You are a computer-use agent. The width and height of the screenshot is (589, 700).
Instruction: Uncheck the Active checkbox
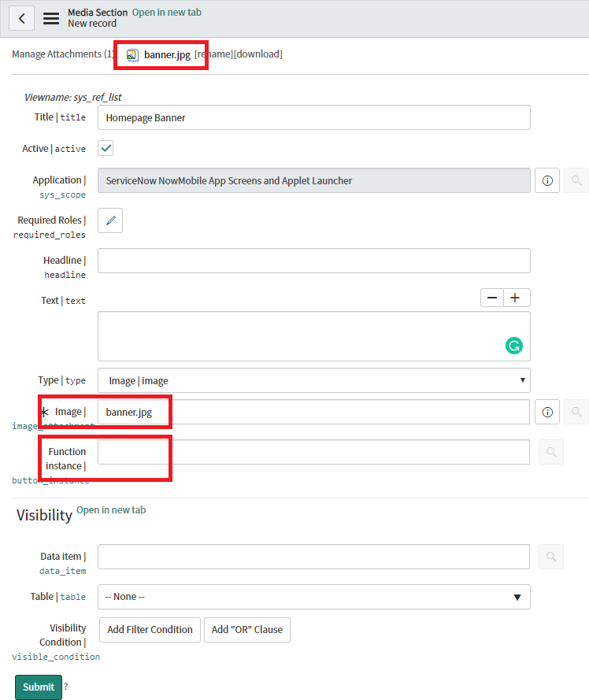point(105,147)
